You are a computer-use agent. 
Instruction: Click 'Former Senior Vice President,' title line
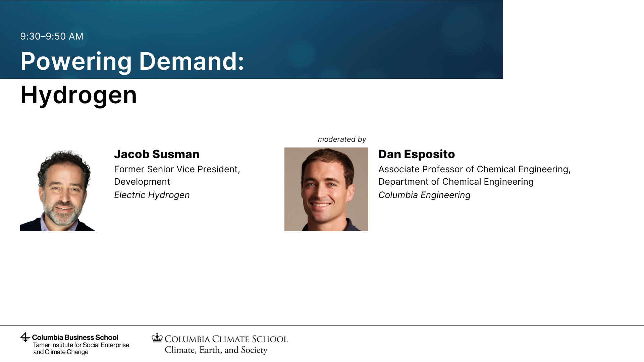coord(177,169)
